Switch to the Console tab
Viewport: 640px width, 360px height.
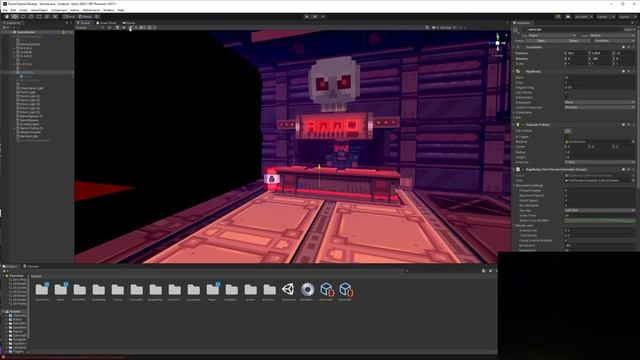point(32,267)
